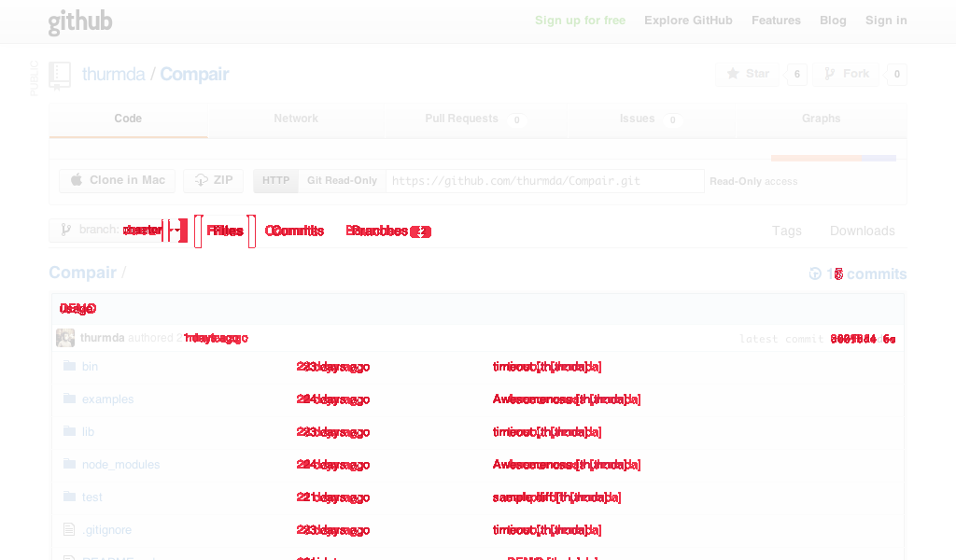Click the commits clock icon
Image resolution: width=956 pixels, height=560 pixels.
click(x=815, y=274)
